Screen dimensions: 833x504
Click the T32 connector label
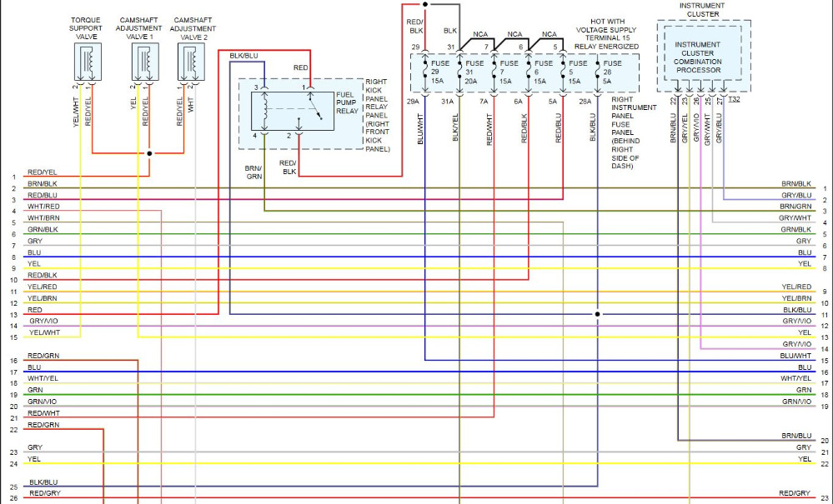click(x=734, y=99)
